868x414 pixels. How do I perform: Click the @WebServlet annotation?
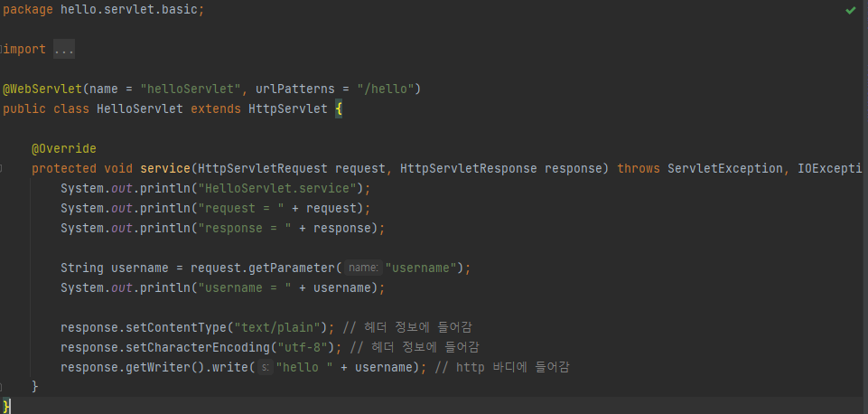click(42, 89)
